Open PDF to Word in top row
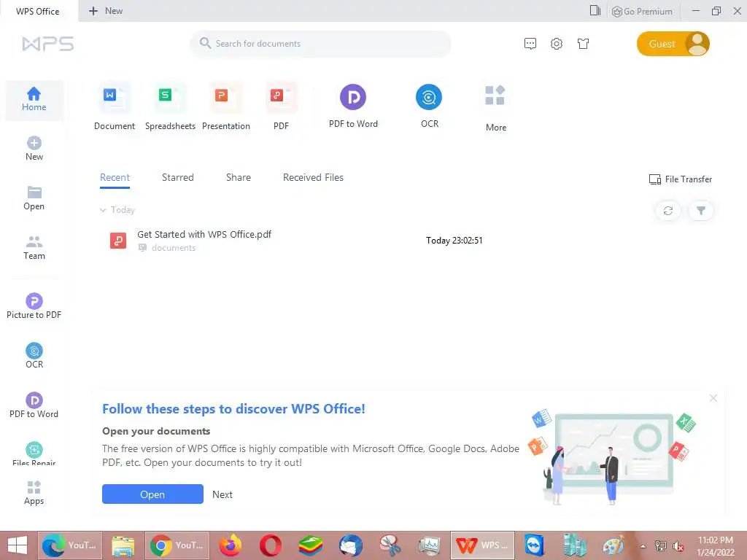The image size is (747, 560). tap(353, 106)
